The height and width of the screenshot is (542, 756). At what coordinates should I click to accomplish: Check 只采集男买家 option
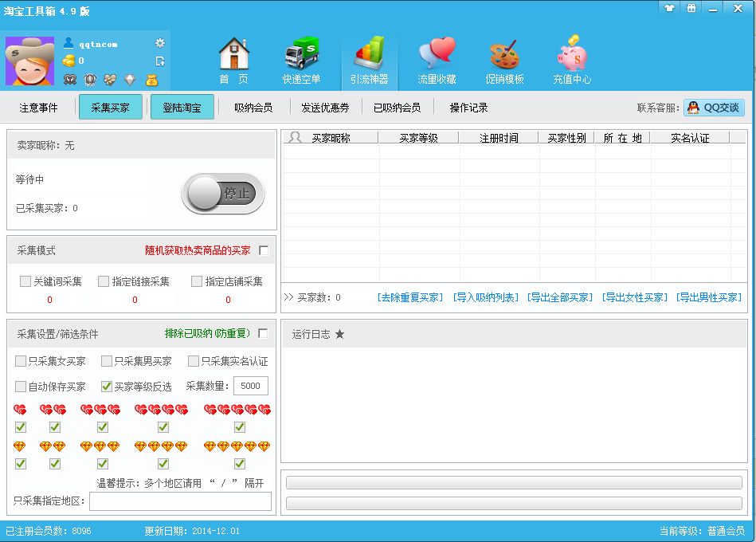click(x=107, y=361)
